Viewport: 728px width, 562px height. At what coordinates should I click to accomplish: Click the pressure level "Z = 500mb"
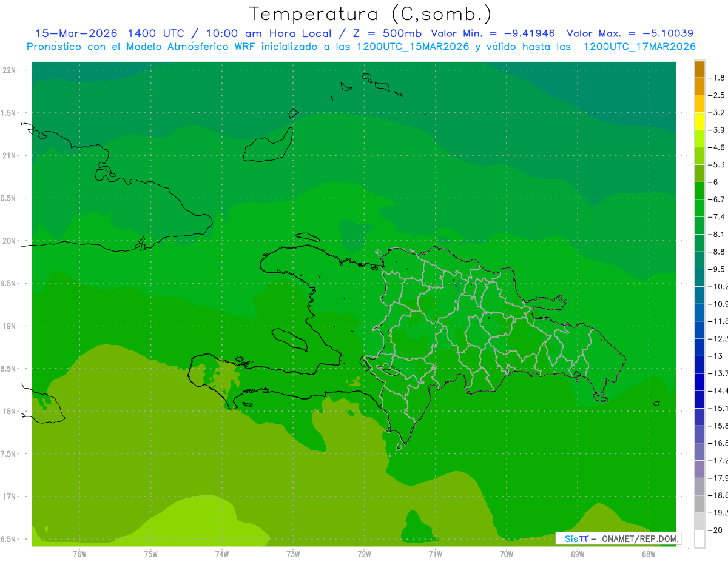pyautogui.click(x=386, y=33)
